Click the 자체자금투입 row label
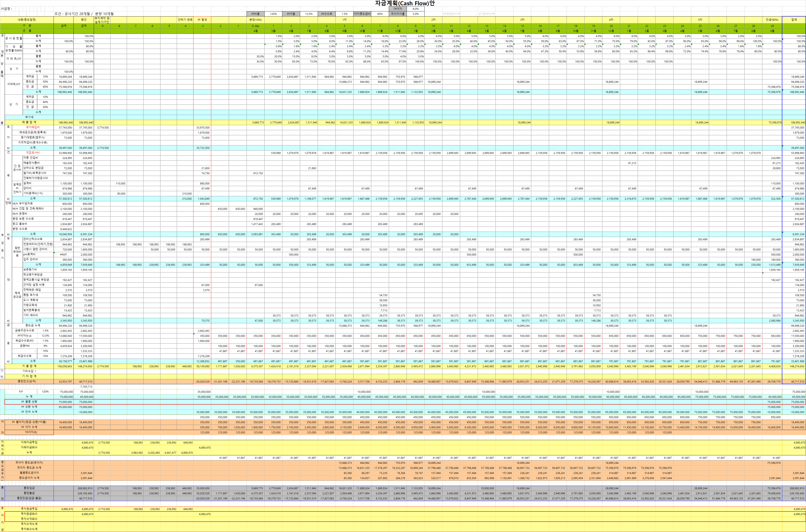The image size is (806, 532). pyautogui.click(x=29, y=442)
